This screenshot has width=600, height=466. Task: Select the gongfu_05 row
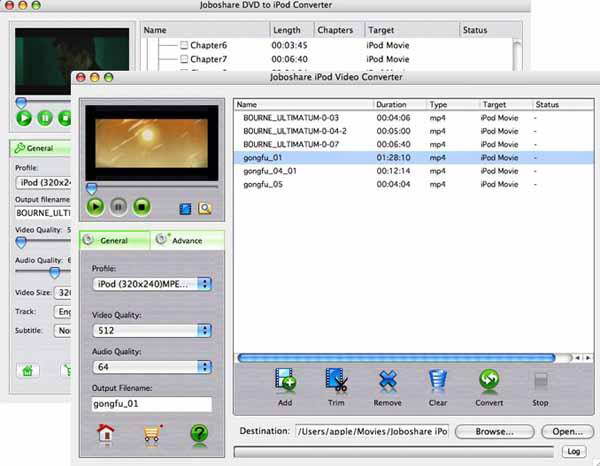point(414,184)
